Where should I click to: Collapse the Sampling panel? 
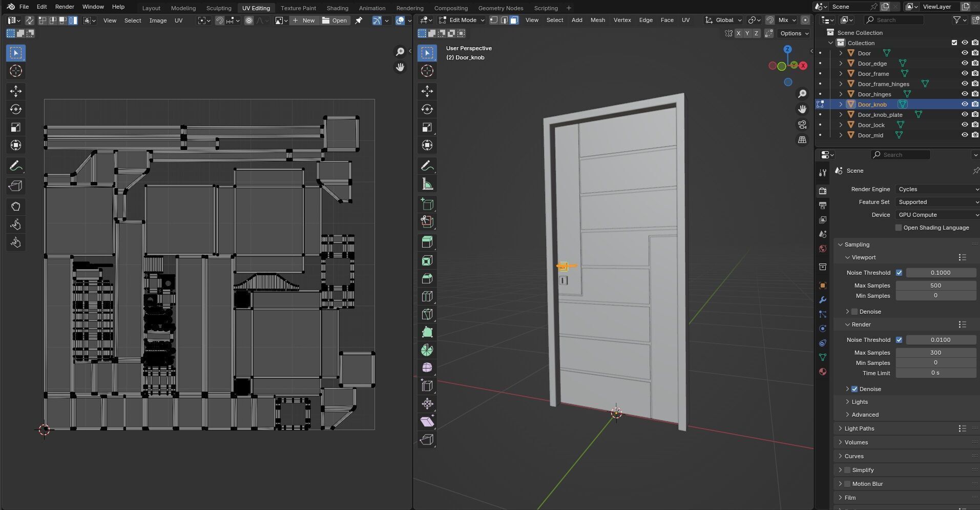pyautogui.click(x=857, y=244)
